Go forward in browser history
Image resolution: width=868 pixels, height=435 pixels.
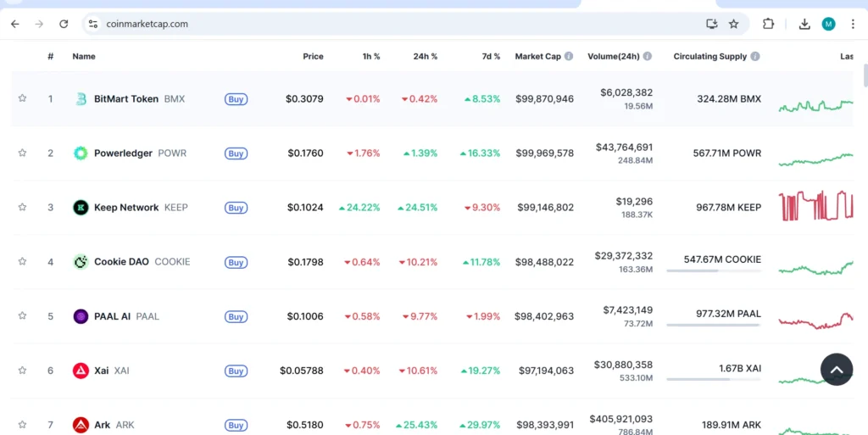pos(39,24)
